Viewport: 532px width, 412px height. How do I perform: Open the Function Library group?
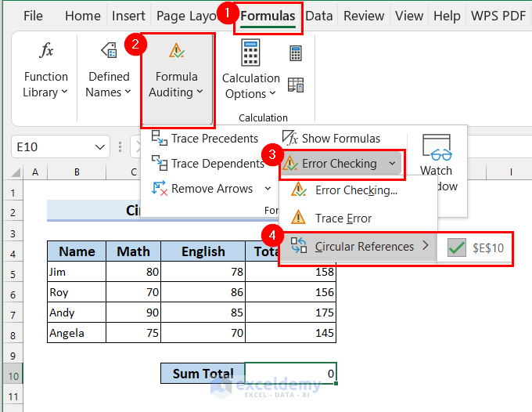tap(46, 70)
